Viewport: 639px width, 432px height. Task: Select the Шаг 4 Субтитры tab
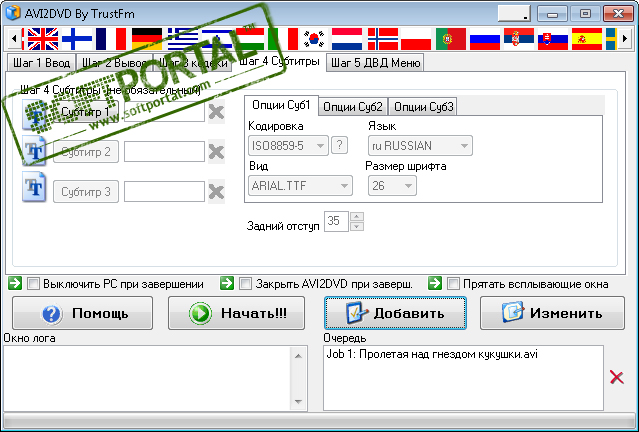(x=279, y=62)
